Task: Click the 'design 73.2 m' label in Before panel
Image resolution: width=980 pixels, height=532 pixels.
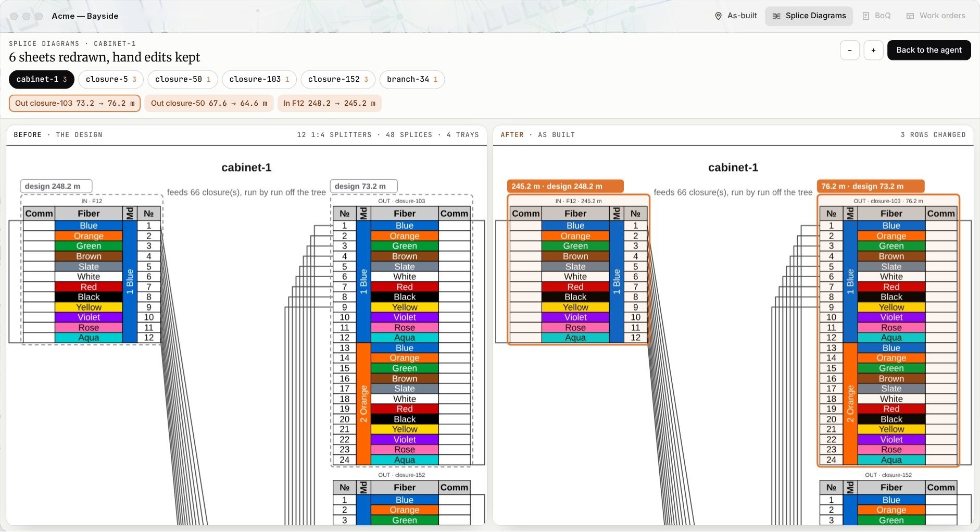Action: (x=364, y=186)
